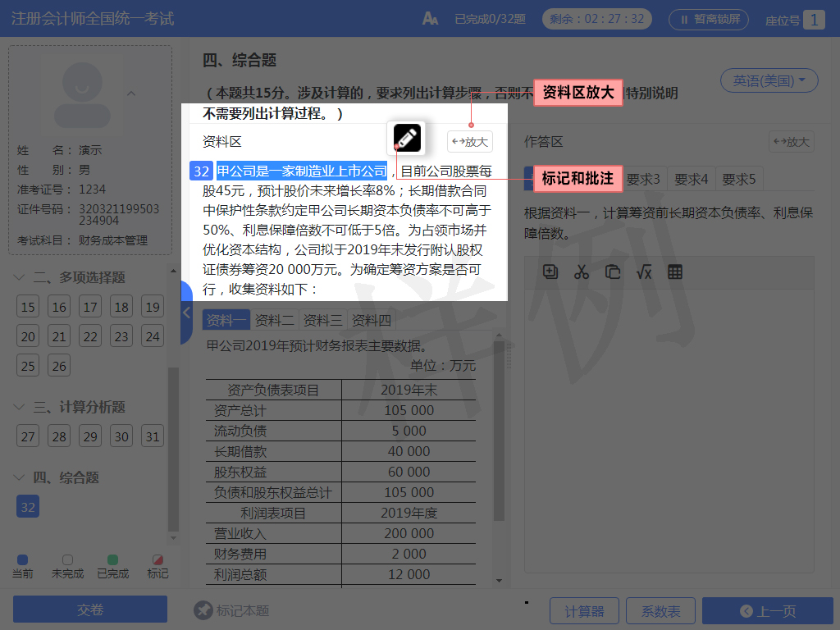
Task: Click the paste icon in answer toolbar
Action: click(613, 272)
